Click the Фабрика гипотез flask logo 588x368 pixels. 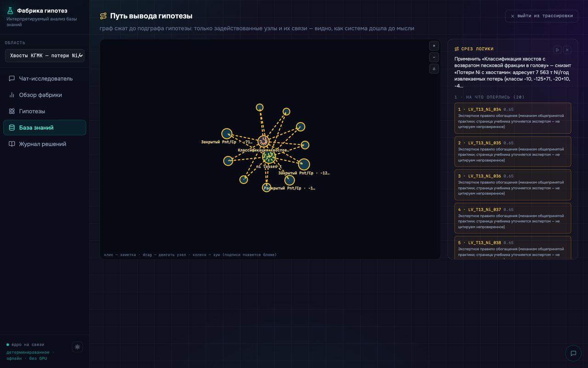[10, 11]
